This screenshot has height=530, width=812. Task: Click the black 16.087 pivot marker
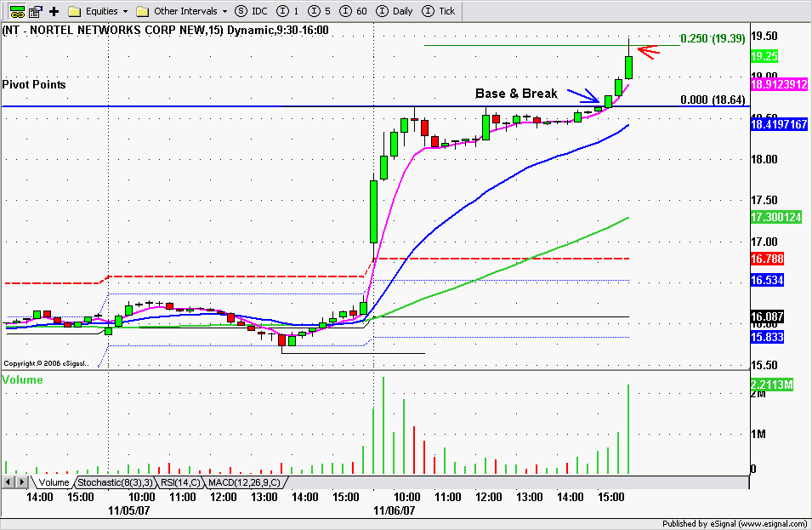point(767,316)
